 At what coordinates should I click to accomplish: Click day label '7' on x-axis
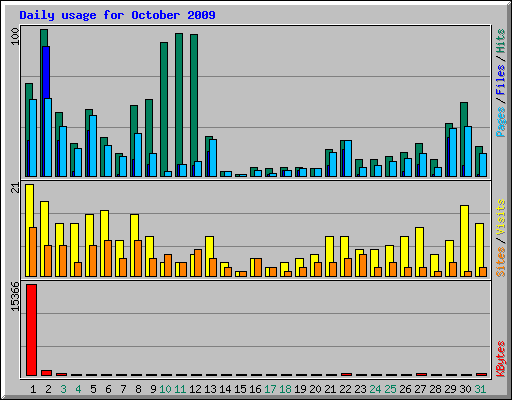[123, 389]
